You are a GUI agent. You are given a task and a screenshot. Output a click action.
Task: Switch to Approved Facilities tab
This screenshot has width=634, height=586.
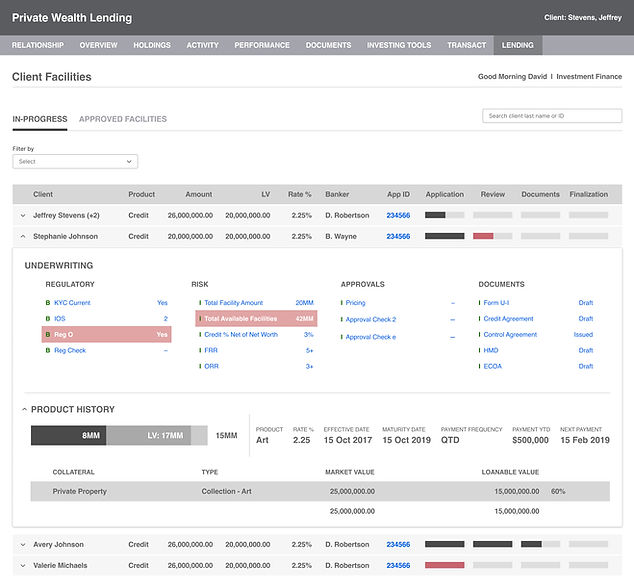click(x=123, y=119)
